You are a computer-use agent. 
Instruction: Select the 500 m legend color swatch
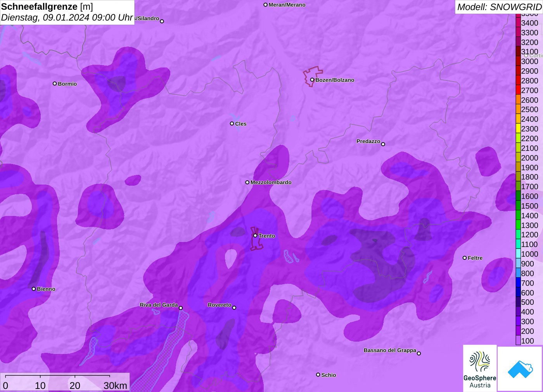click(518, 302)
